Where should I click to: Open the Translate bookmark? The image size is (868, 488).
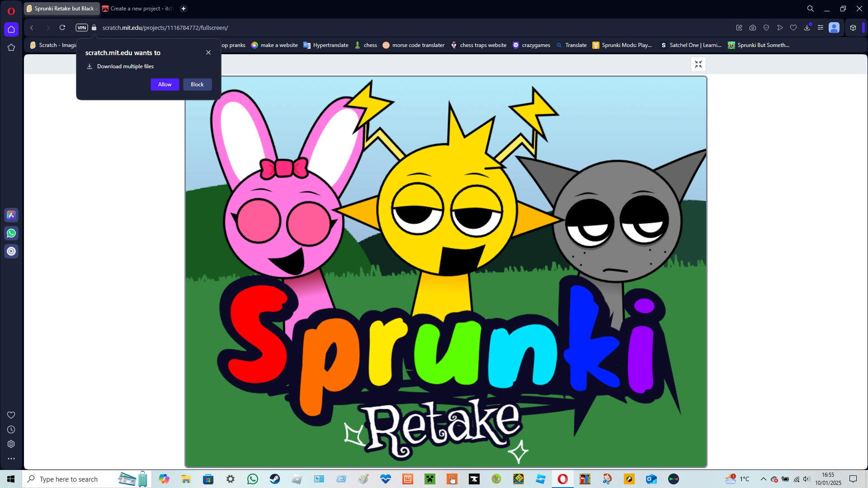571,45
